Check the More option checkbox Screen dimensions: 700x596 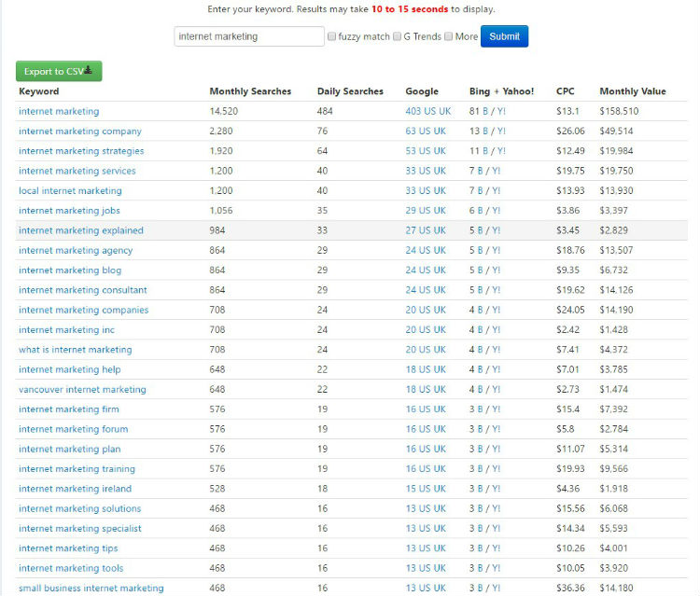tap(449, 36)
